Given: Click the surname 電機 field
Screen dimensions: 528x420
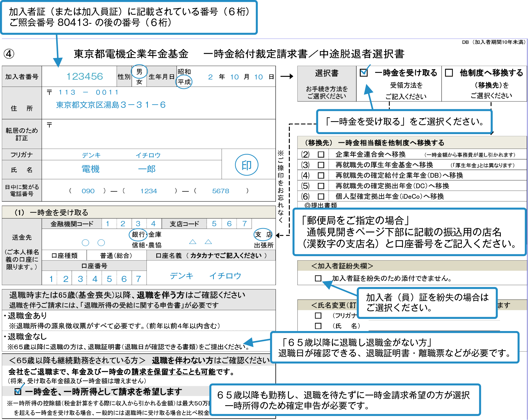Looking at the screenshot, I should point(91,169).
